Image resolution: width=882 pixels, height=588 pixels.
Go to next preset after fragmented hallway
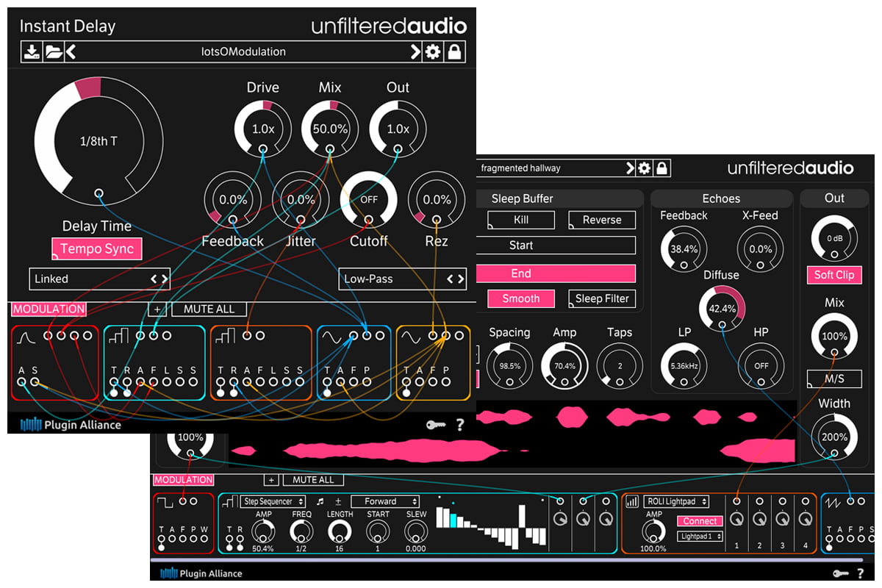click(x=630, y=168)
